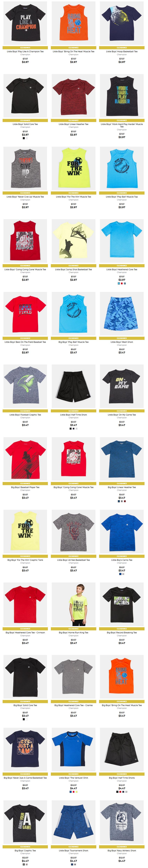Open the Little Boys' Linear Heather Tee link
148x868 pixels.
coord(74,124)
